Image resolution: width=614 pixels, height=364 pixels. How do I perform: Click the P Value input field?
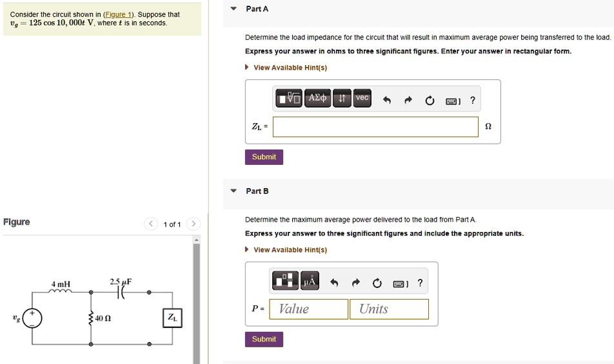(x=308, y=309)
